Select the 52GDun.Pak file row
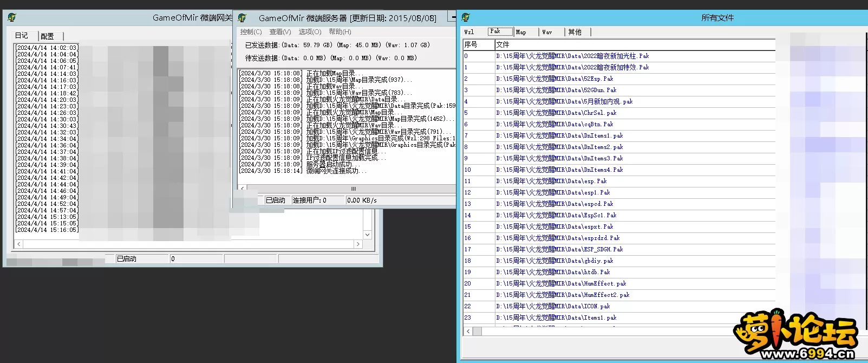Image resolution: width=868 pixels, height=363 pixels. click(619, 90)
